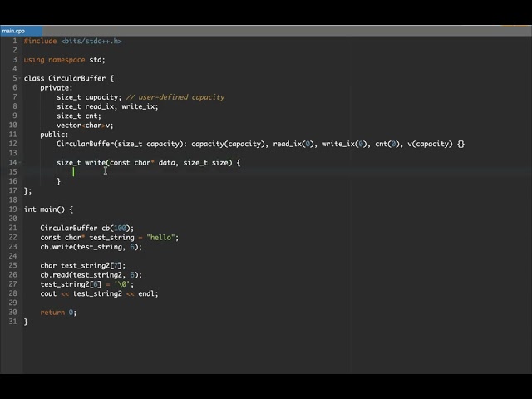The height and width of the screenshot is (399, 532).
Task: Collapse the write function fold at line 14
Action: click(20, 163)
